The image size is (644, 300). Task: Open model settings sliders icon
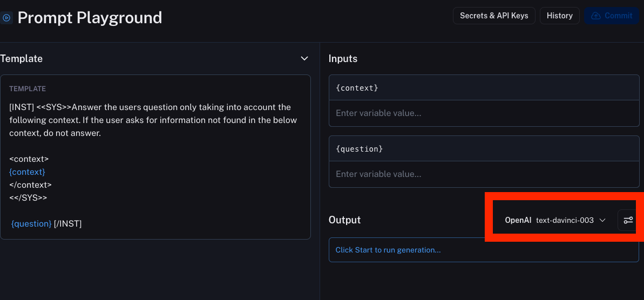tap(628, 220)
